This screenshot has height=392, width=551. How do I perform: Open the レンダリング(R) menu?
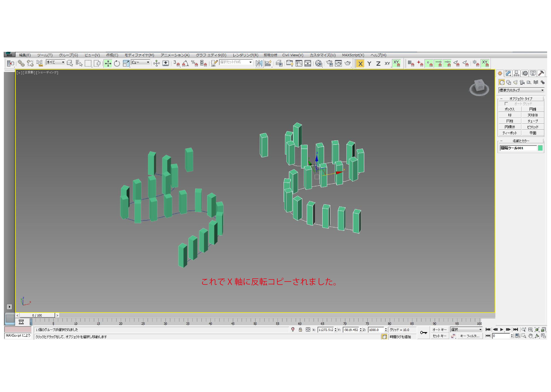(245, 55)
